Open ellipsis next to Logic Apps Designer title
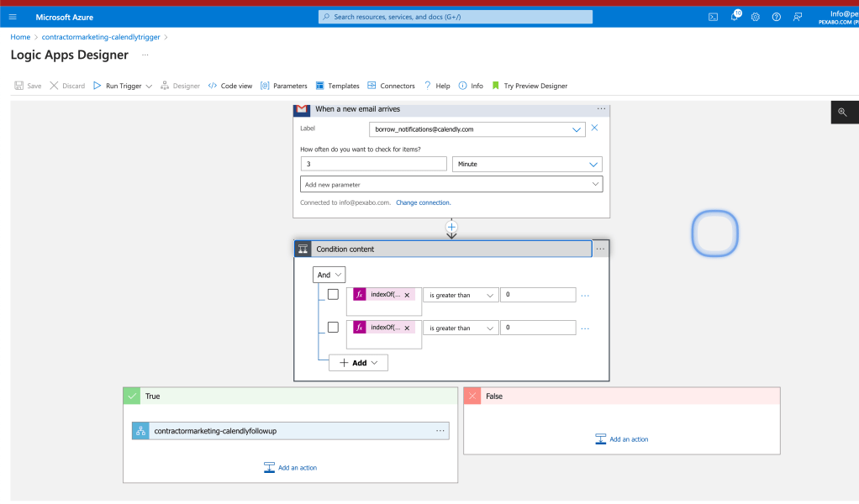 click(145, 55)
